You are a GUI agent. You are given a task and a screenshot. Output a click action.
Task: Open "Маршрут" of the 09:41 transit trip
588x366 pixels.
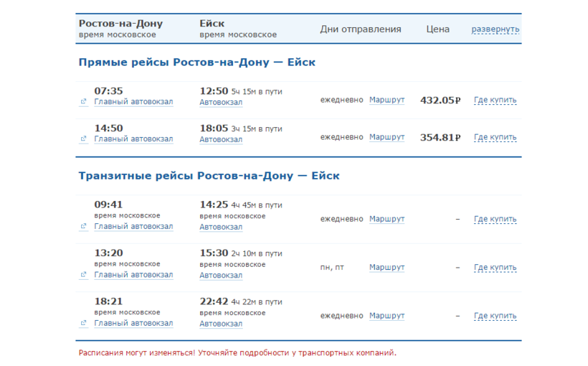[387, 219]
